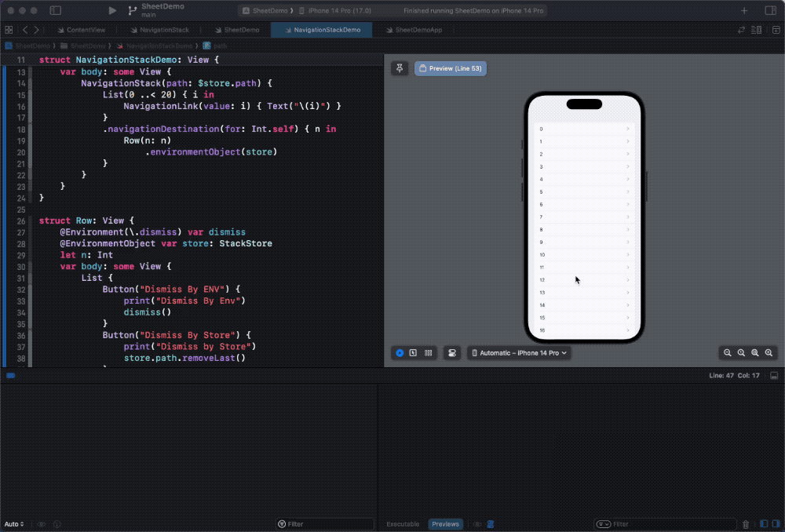The width and height of the screenshot is (785, 532).
Task: Start Live preview mode in the canvas
Action: click(x=400, y=352)
